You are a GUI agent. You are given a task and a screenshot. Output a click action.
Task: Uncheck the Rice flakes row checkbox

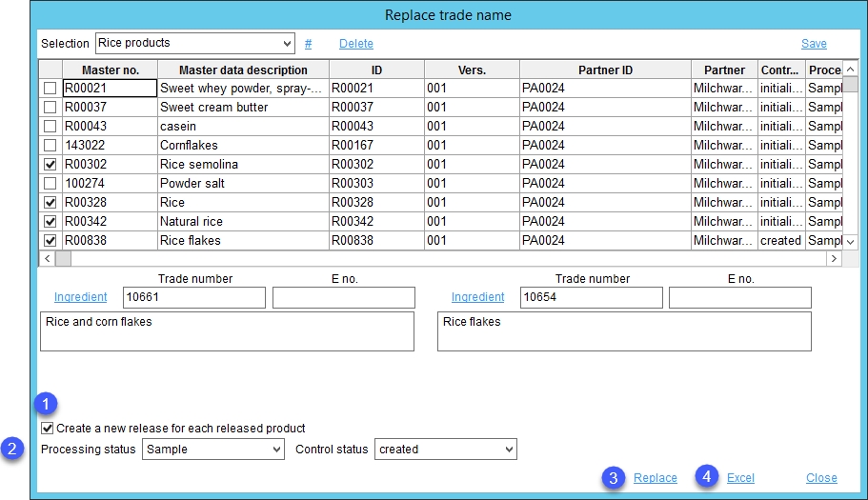50,241
